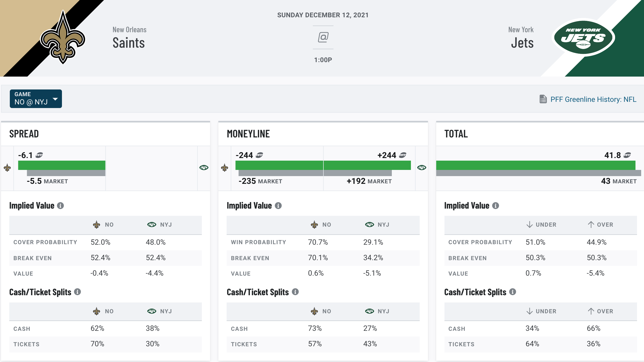Click the New York Jets logo
Image resolution: width=644 pixels, height=362 pixels.
[x=583, y=38]
